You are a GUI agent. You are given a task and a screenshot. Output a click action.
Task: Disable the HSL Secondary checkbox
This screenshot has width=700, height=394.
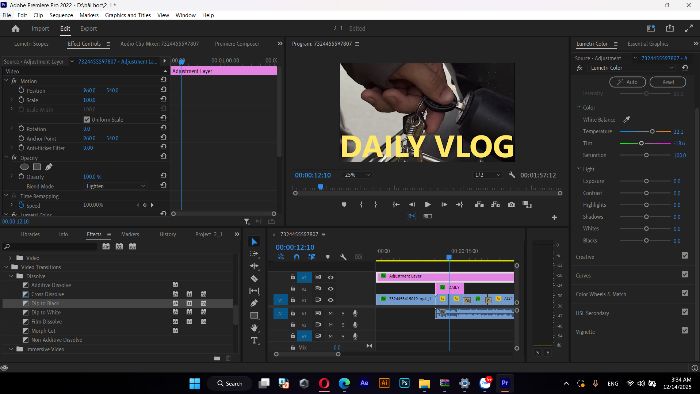pyautogui.click(x=685, y=312)
